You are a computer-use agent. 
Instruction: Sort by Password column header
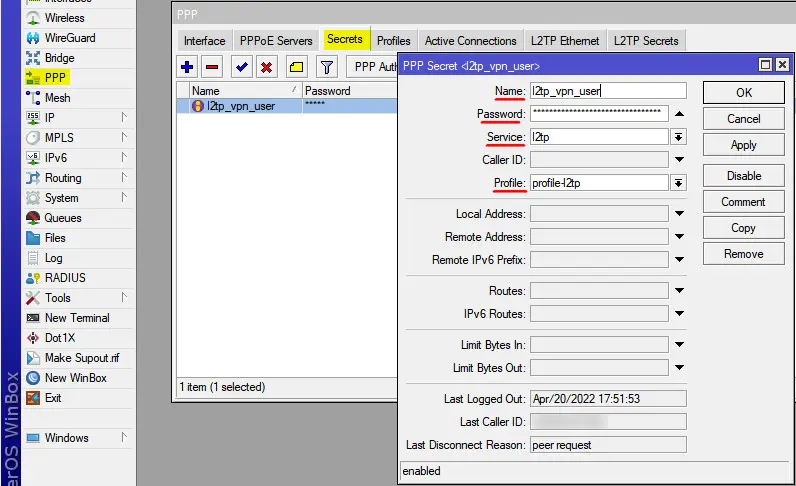pyautogui.click(x=350, y=91)
